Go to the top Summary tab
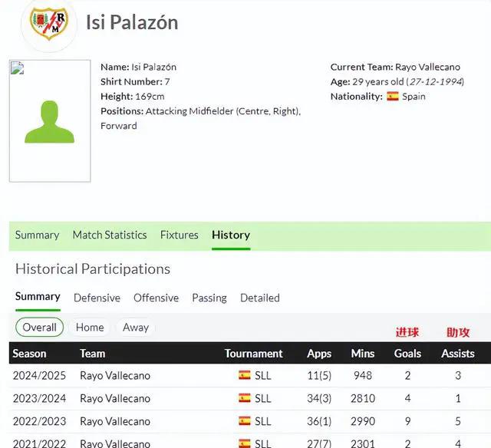The height and width of the screenshot is (448, 491). pos(37,235)
